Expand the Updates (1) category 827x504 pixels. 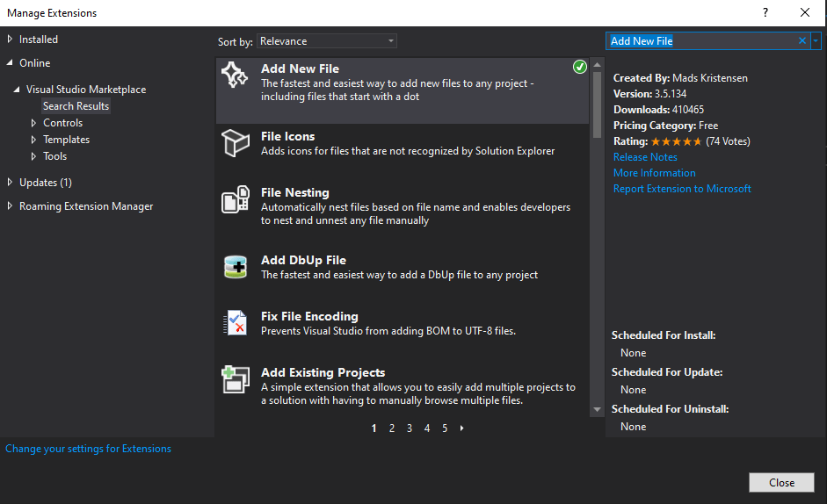coord(11,183)
